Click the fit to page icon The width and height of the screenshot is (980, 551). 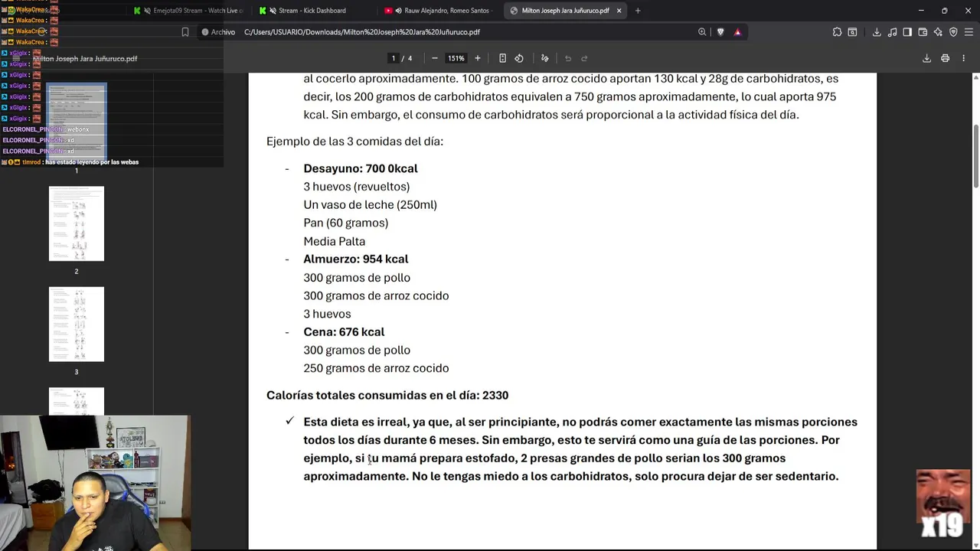click(502, 58)
